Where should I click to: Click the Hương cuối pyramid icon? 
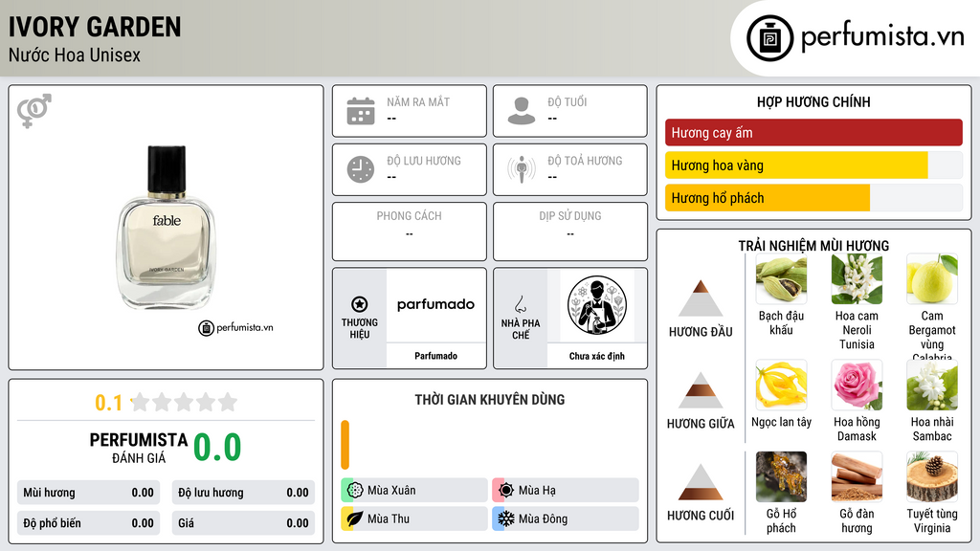(x=701, y=482)
